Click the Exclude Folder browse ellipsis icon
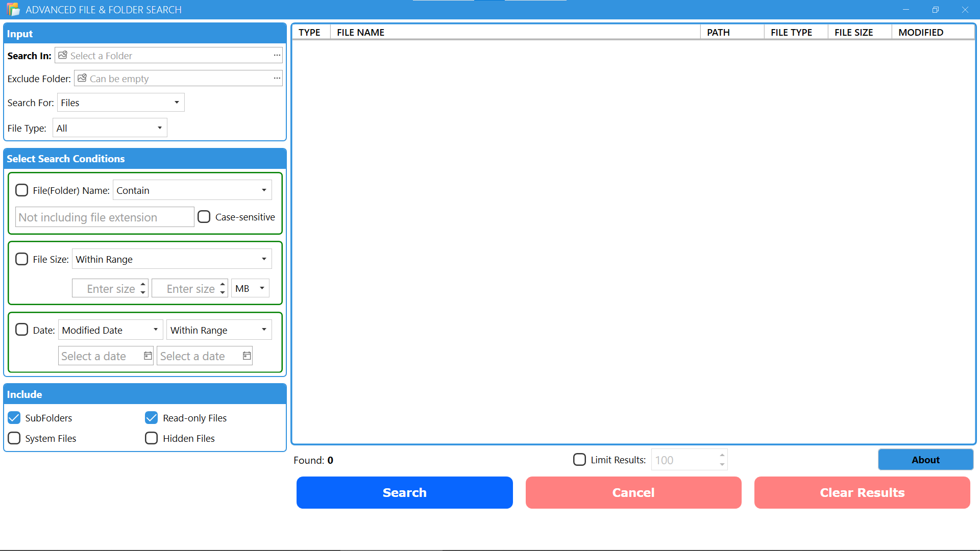The image size is (980, 551). pos(277,78)
